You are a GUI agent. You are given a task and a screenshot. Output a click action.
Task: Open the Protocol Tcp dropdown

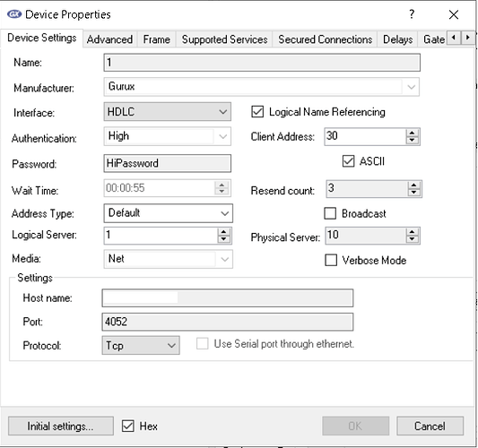[141, 345]
